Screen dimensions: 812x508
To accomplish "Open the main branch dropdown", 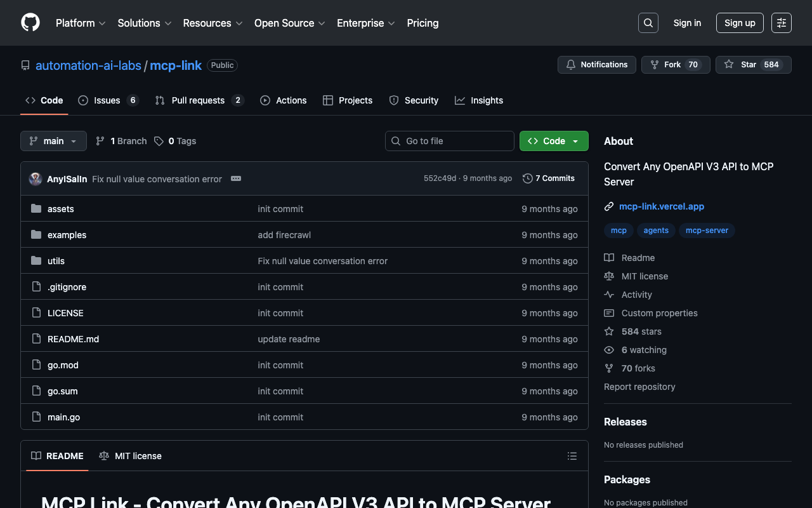I will click(x=53, y=141).
